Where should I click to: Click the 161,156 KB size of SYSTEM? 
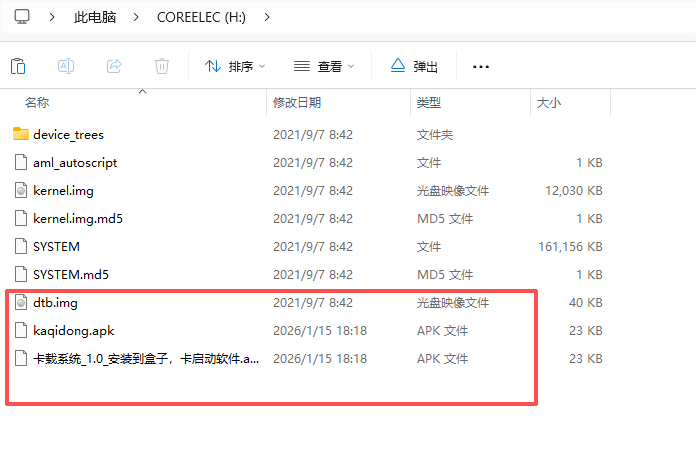[570, 246]
